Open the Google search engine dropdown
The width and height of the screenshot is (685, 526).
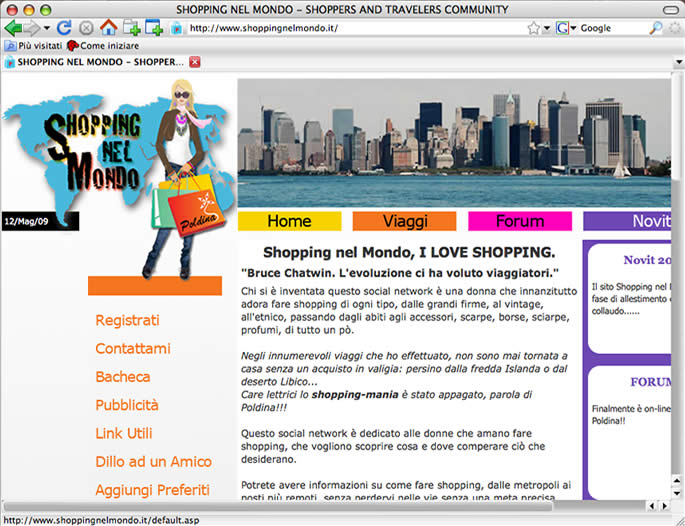(567, 28)
